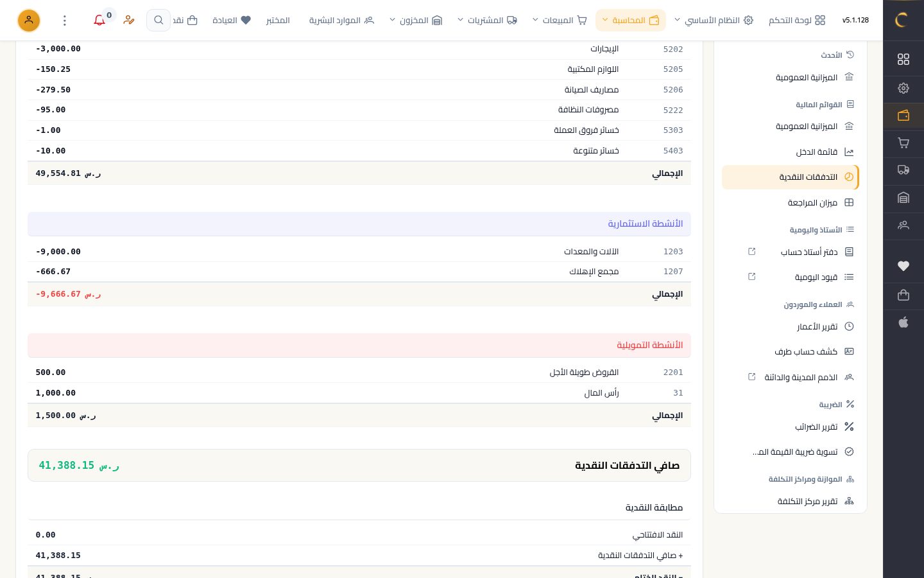Expand the المشتريات dropdown in top navigation
Screen dimensions: 924x578
488,21
